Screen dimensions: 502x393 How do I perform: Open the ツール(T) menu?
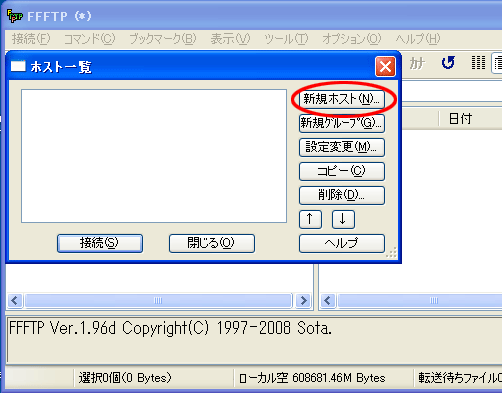pos(286,39)
